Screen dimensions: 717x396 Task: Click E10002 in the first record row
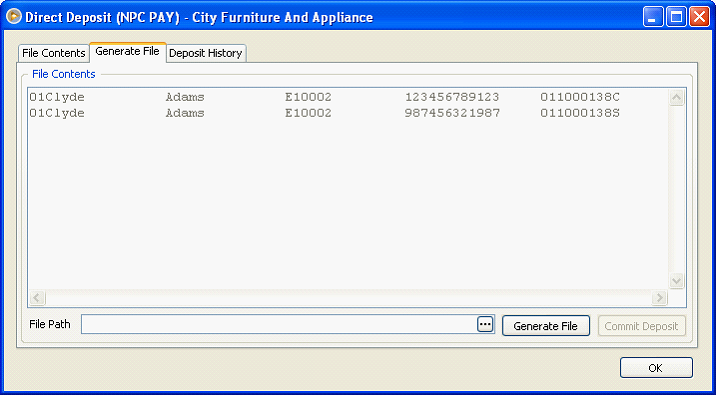308,97
